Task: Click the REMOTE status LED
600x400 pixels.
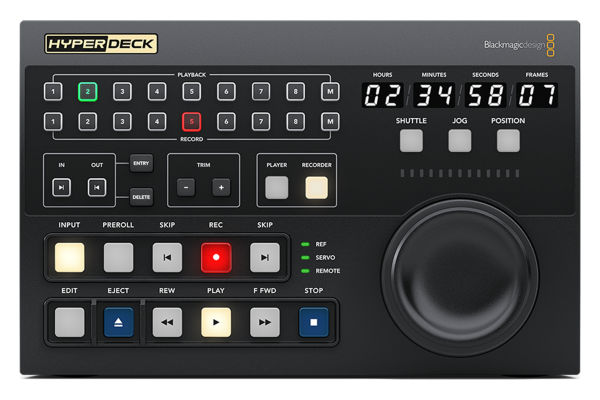Action: point(305,271)
